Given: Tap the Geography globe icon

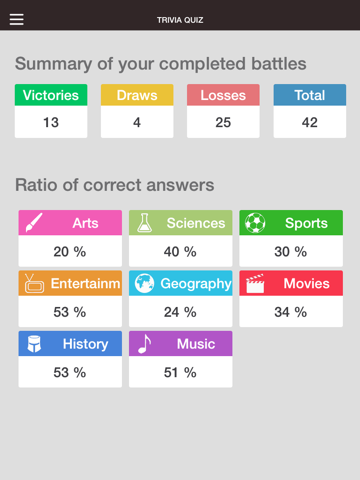Looking at the screenshot, I should [144, 283].
